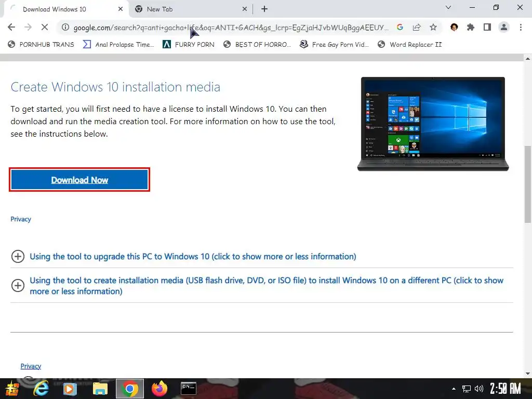Click the page vertical scrollbar thumb
This screenshot has height=399, width=532.
[528, 184]
